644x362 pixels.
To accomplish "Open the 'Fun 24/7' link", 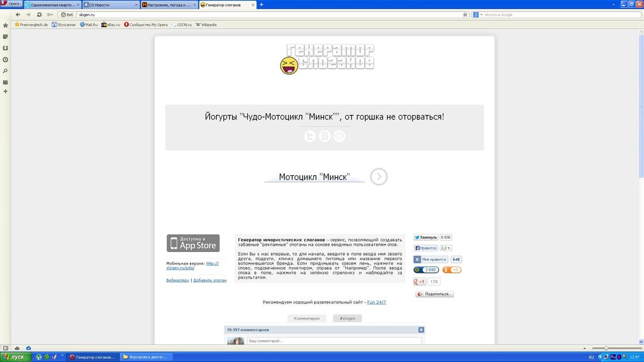I will [x=376, y=302].
